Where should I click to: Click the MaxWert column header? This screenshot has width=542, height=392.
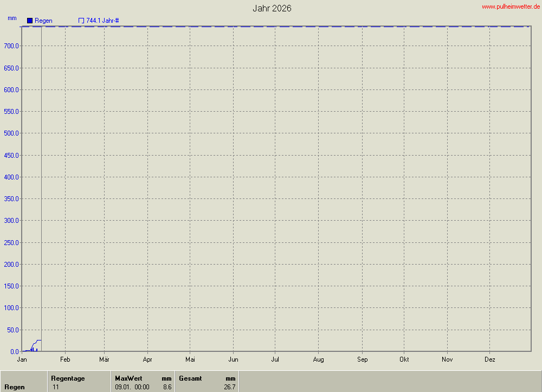pyautogui.click(x=128, y=378)
